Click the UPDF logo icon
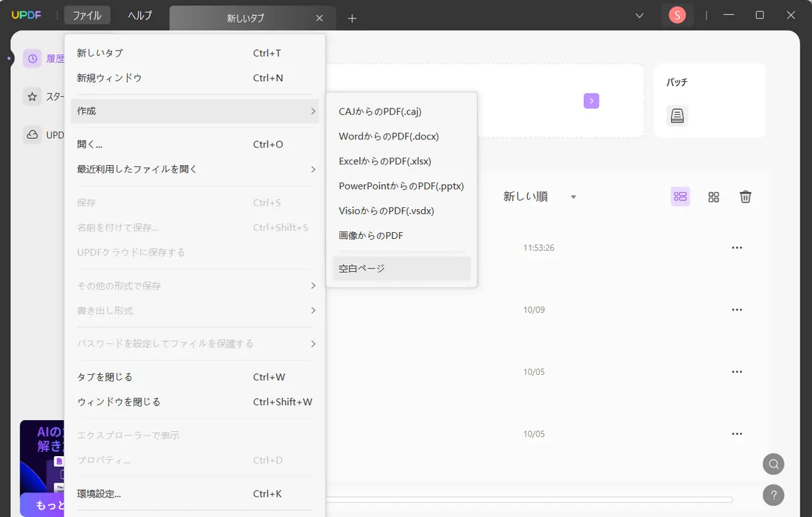This screenshot has width=812, height=517. 27,16
